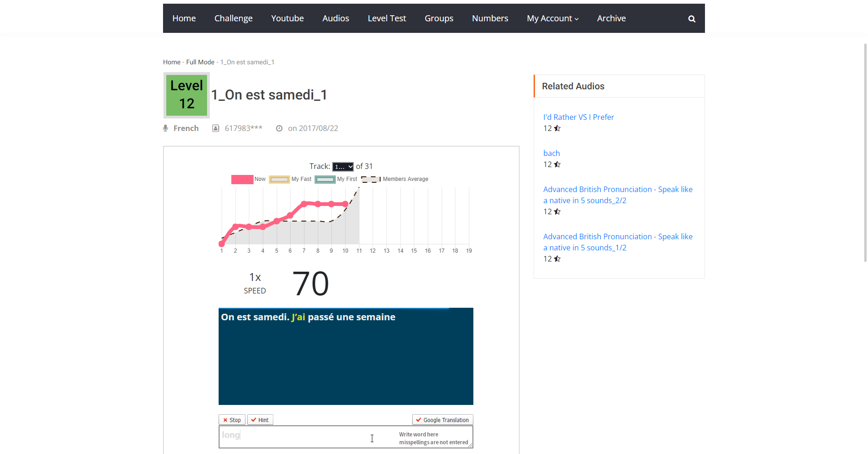Screen dimensions: 868x454
Task: Click the microphone icon next to French
Action: coord(165,128)
